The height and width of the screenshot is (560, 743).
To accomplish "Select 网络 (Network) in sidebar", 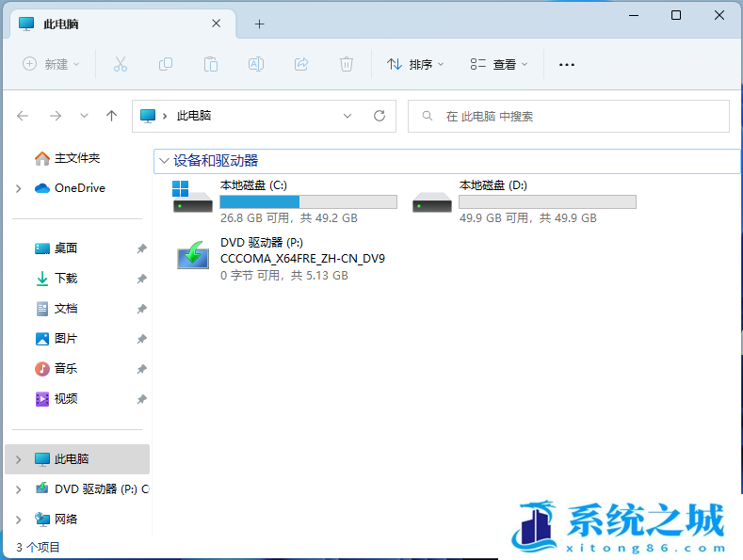I will point(56,520).
